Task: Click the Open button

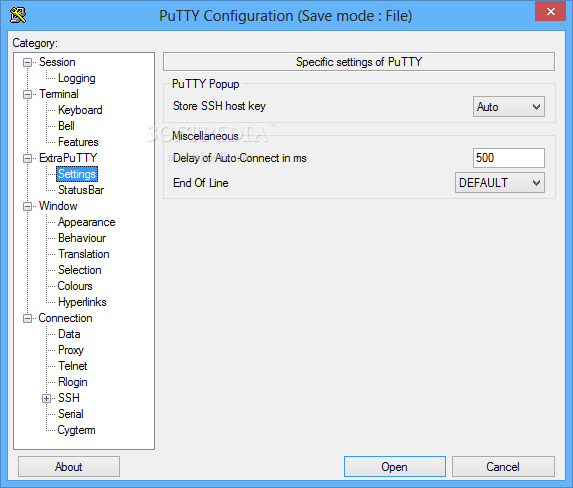Action: [395, 466]
